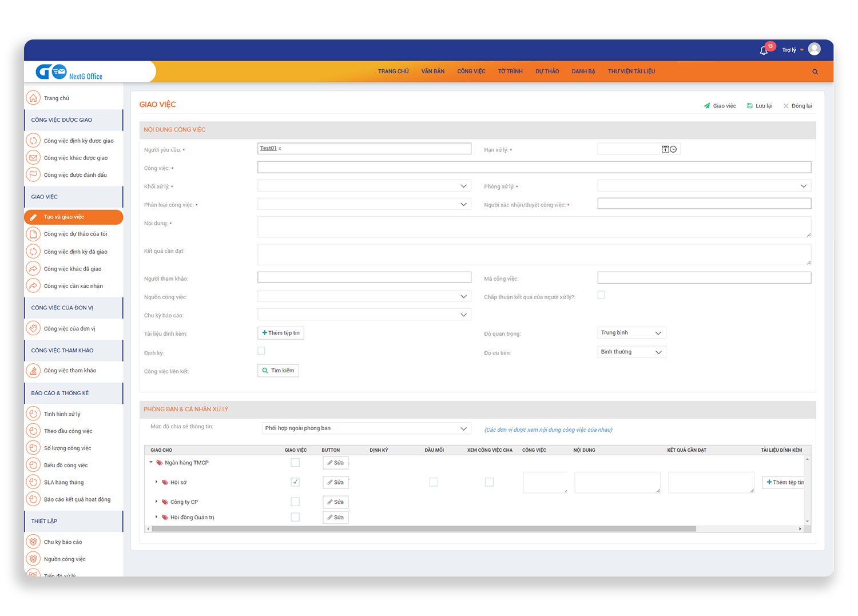858x616 pixels.
Task: Click the Trang chủ home icon in sidebar
Action: (33, 98)
